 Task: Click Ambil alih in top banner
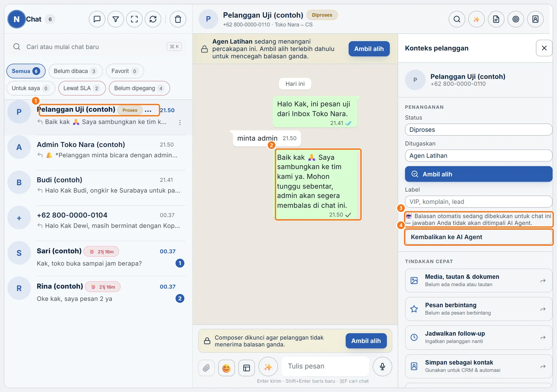coord(369,49)
